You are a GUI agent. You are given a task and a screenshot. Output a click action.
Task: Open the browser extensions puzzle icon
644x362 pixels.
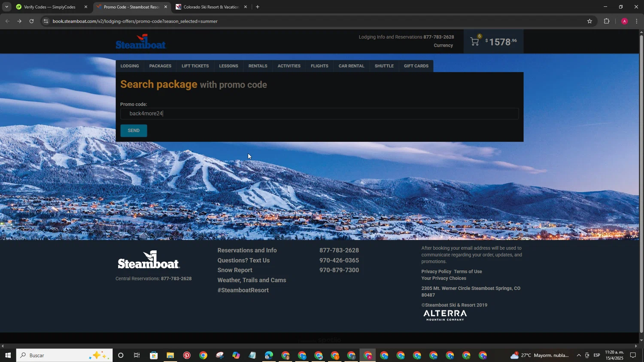pyautogui.click(x=607, y=21)
